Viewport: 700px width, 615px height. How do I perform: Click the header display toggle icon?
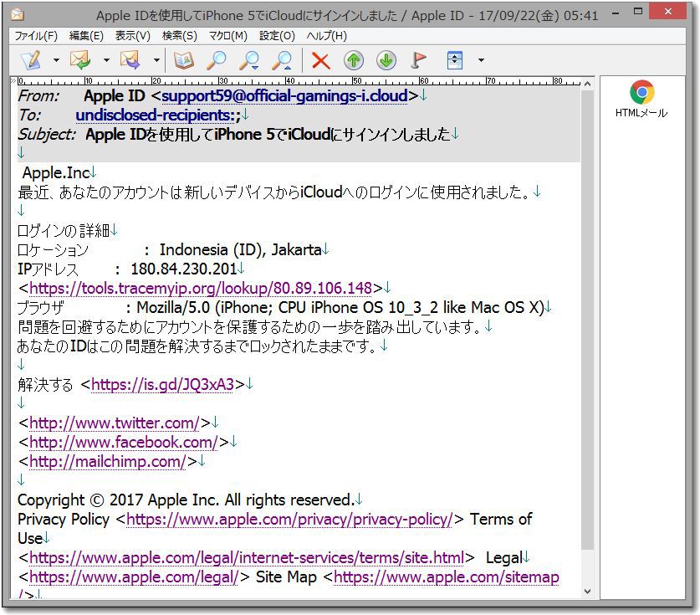454,60
